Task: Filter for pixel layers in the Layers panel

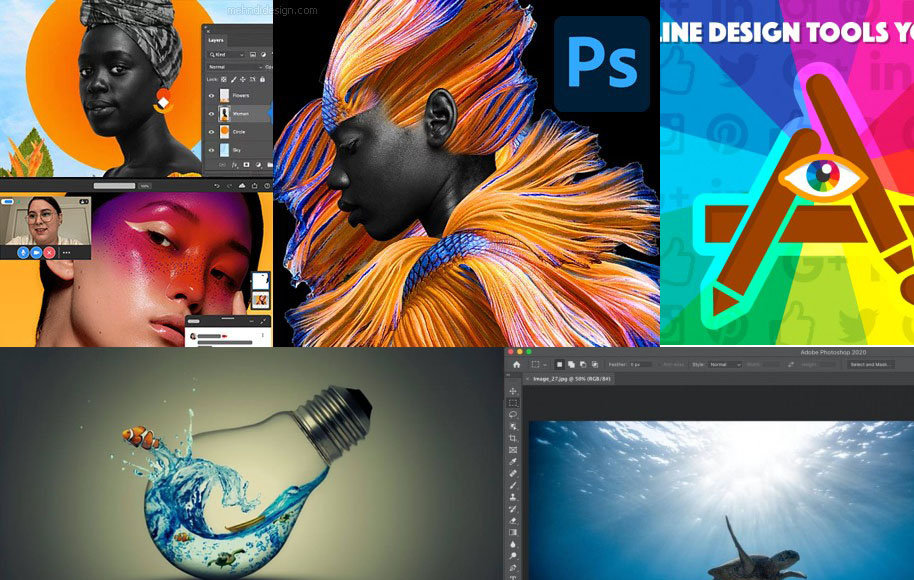Action: pyautogui.click(x=253, y=54)
